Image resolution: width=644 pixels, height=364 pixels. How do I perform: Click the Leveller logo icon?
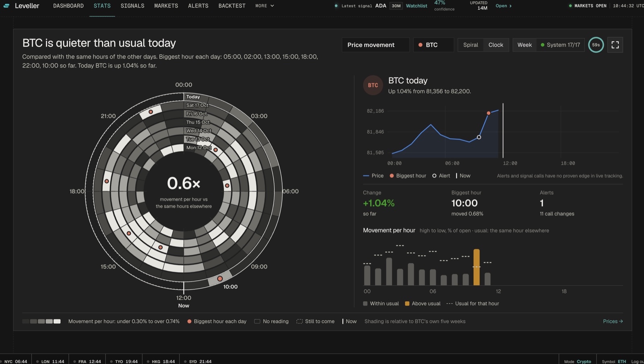6,6
